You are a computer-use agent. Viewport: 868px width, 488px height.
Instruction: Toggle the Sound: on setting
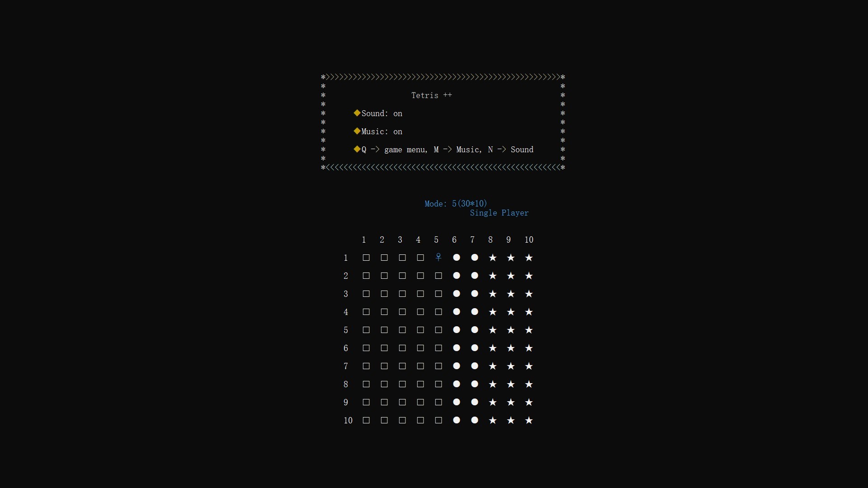click(x=382, y=113)
